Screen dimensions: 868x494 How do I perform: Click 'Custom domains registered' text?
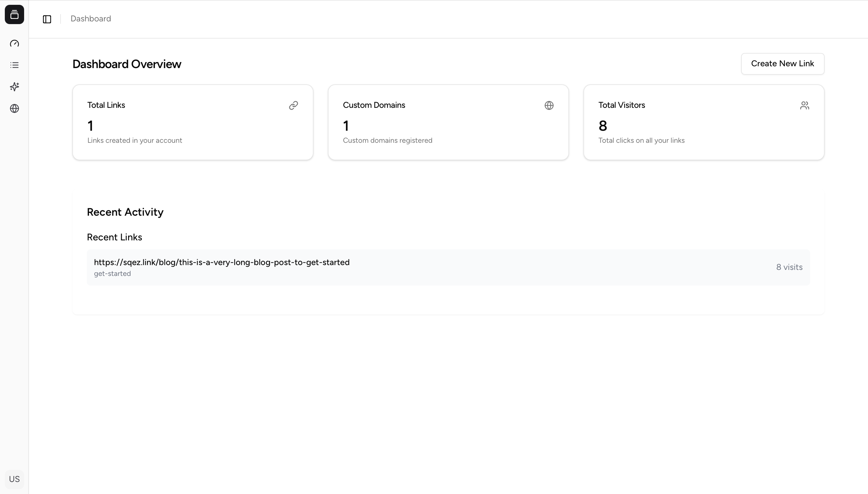tap(387, 140)
